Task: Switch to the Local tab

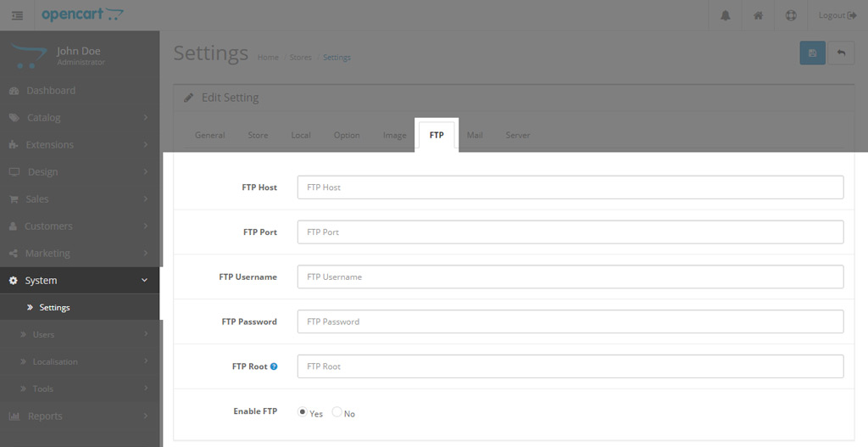Action: click(301, 135)
